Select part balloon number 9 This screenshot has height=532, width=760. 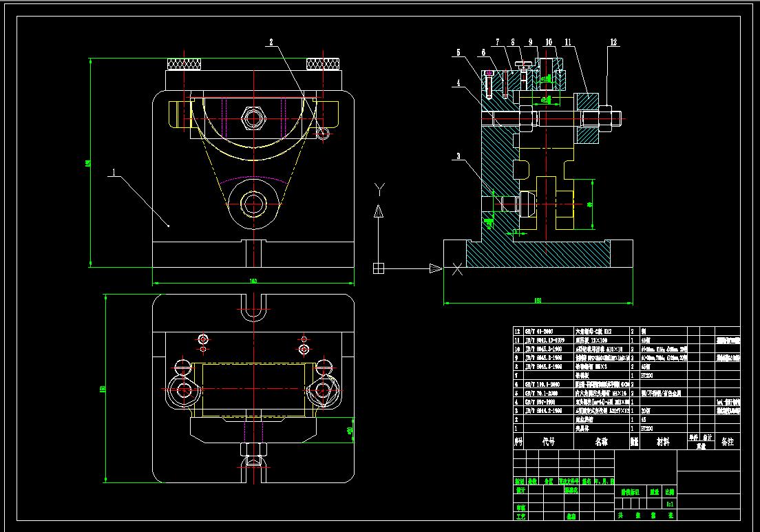530,42
